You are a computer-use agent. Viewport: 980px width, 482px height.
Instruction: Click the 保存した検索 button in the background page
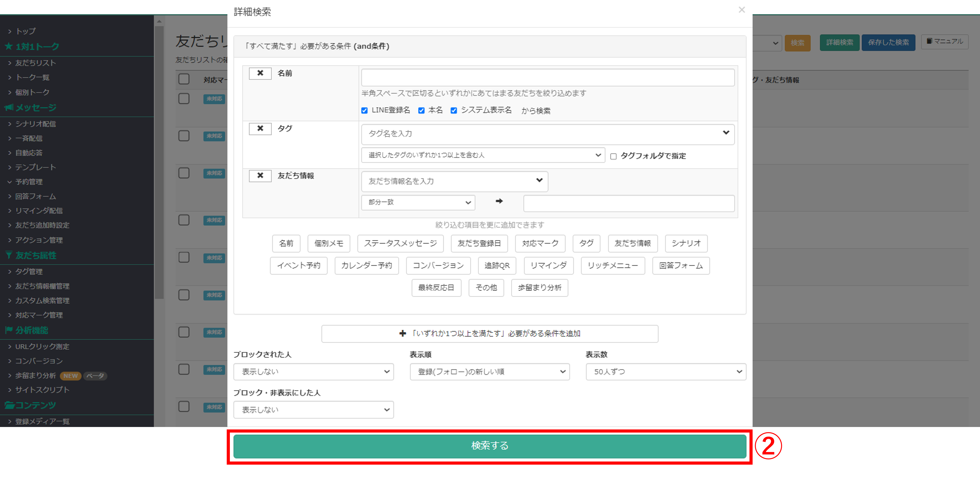point(888,42)
